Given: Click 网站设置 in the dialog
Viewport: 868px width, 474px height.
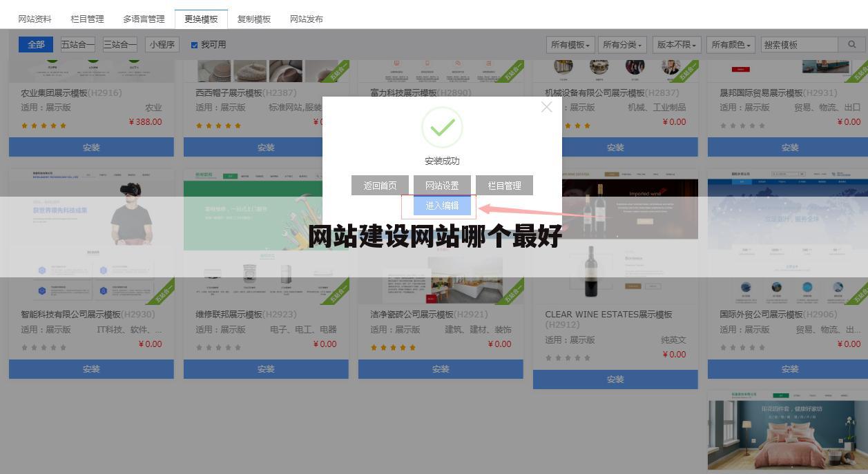Looking at the screenshot, I should click(442, 186).
